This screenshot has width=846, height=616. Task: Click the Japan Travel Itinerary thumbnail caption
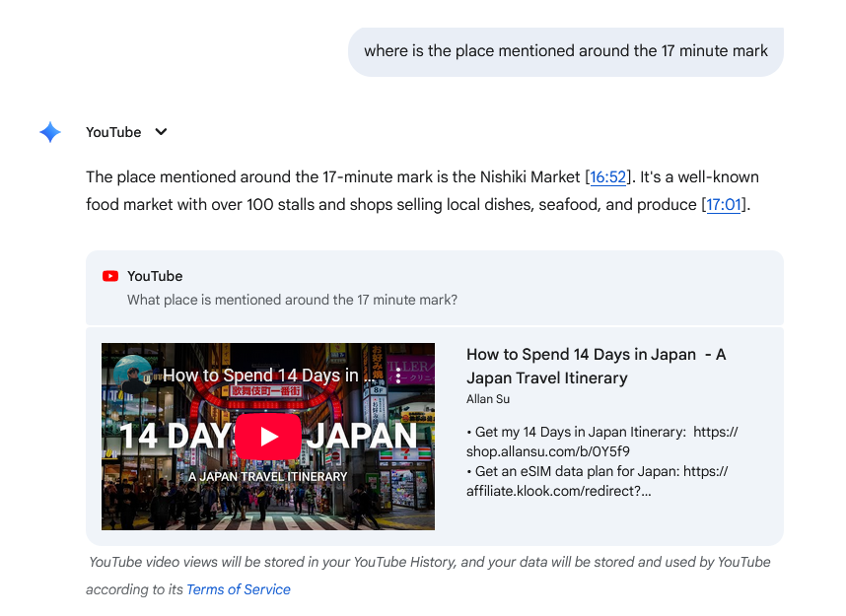click(267, 477)
